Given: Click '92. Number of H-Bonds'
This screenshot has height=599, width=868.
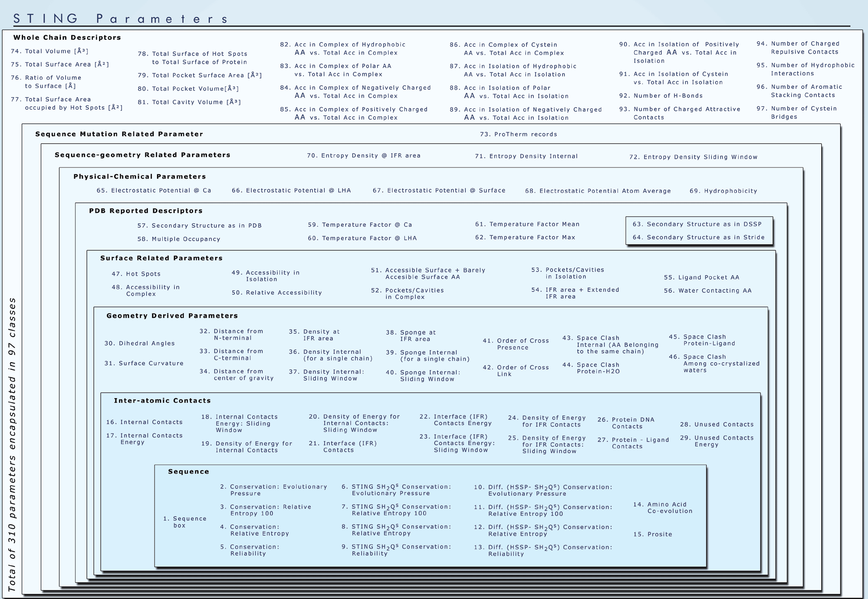Looking at the screenshot, I should click(661, 95).
